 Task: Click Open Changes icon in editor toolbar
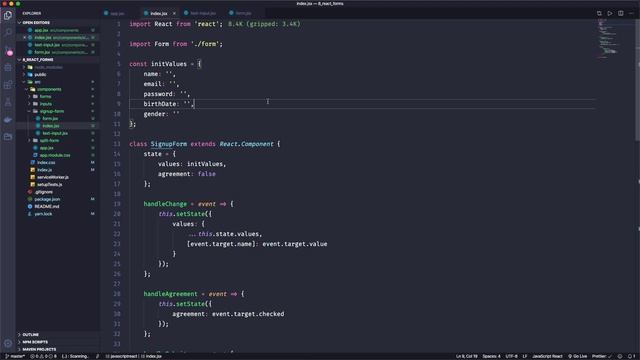pos(599,13)
